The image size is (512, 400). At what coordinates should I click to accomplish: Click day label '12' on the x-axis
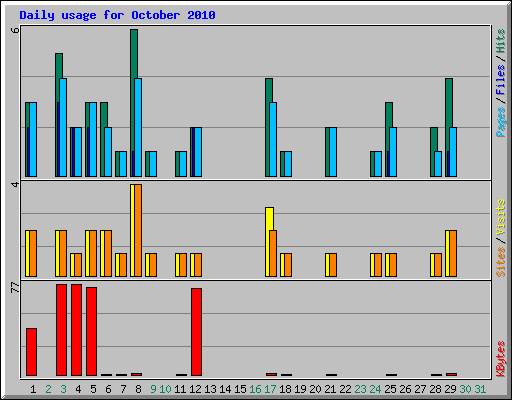195,389
